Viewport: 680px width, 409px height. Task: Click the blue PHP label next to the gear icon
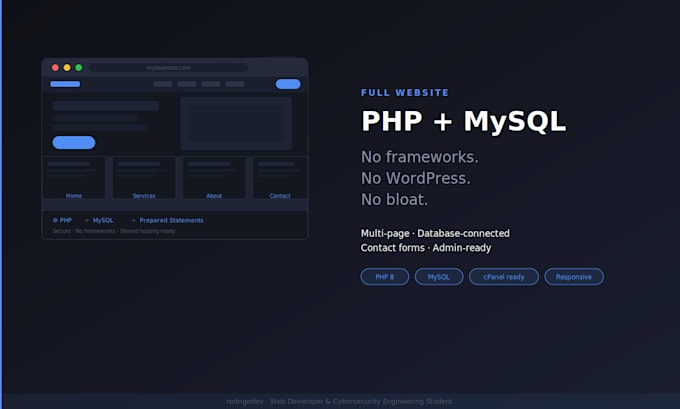coord(66,220)
